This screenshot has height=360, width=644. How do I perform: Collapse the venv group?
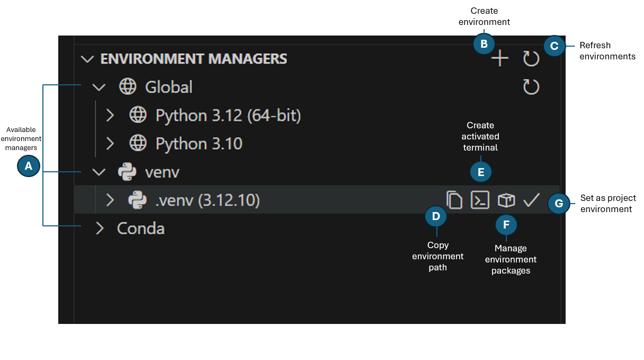click(x=99, y=172)
